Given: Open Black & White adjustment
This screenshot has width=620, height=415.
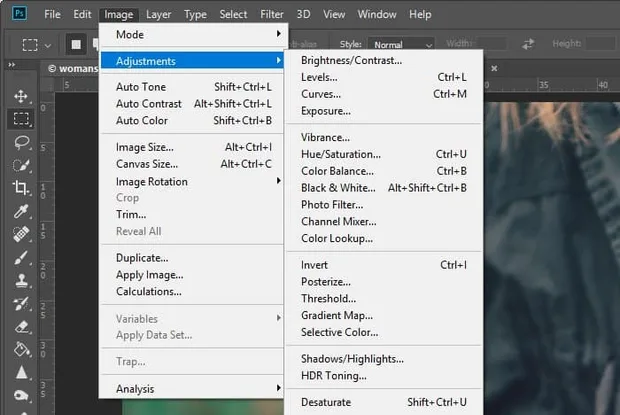Looking at the screenshot, I should [384, 188].
